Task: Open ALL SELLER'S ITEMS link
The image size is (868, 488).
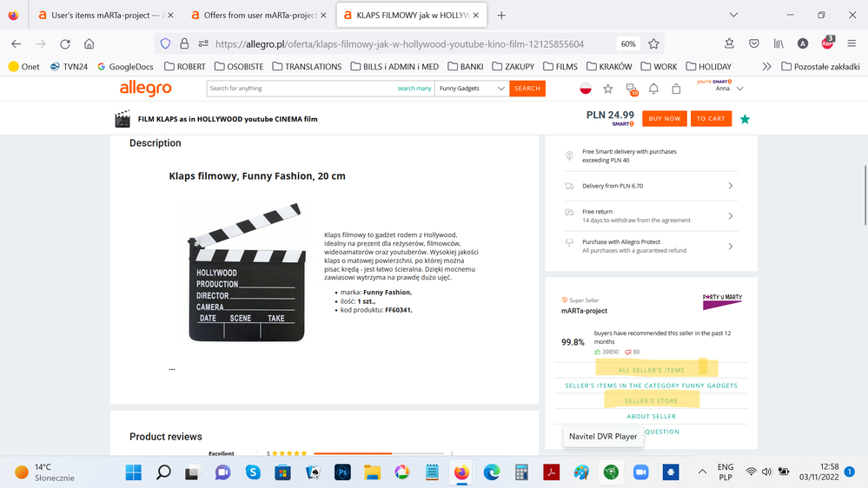Action: coord(651,370)
